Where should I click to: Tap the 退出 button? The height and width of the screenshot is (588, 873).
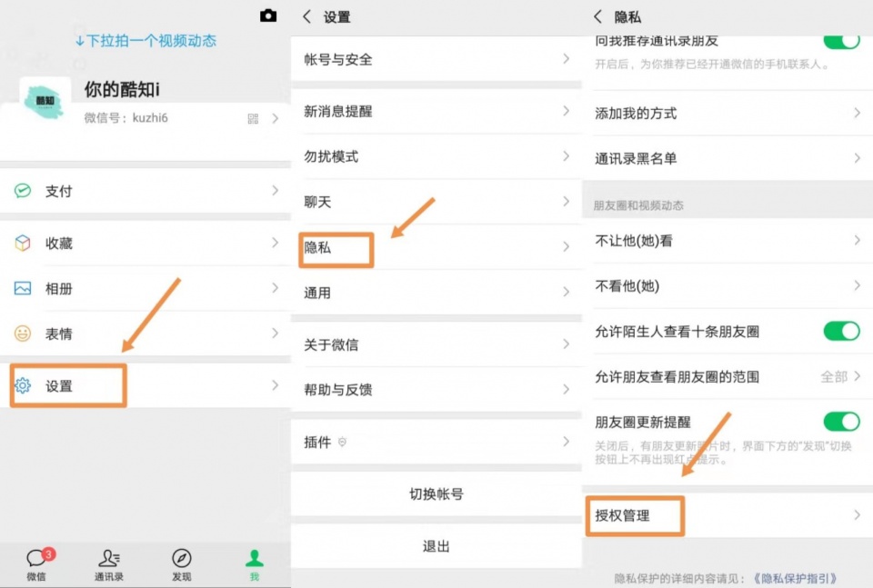coord(436,546)
